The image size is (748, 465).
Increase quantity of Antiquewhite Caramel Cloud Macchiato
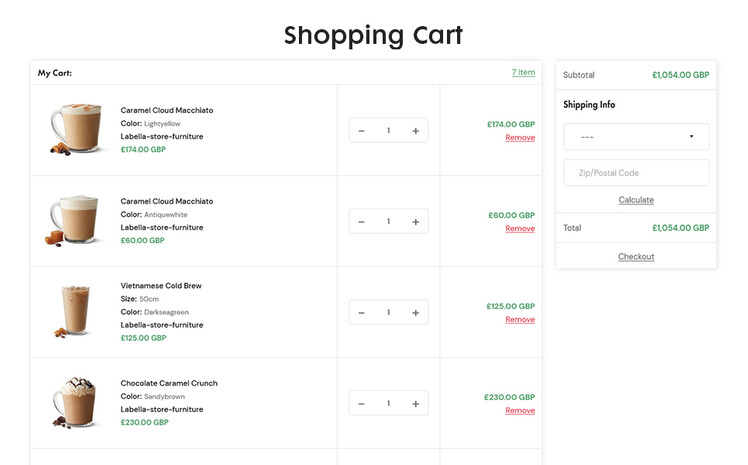click(x=416, y=222)
